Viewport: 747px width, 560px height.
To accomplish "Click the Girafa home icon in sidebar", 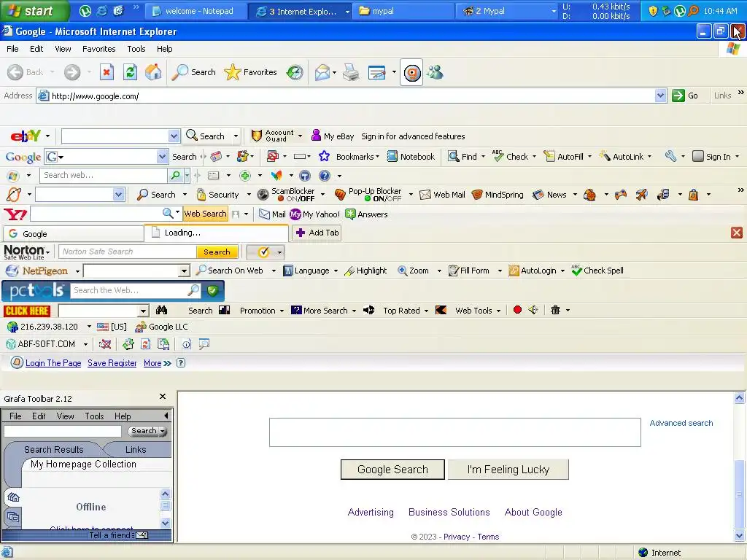I will tap(13, 497).
